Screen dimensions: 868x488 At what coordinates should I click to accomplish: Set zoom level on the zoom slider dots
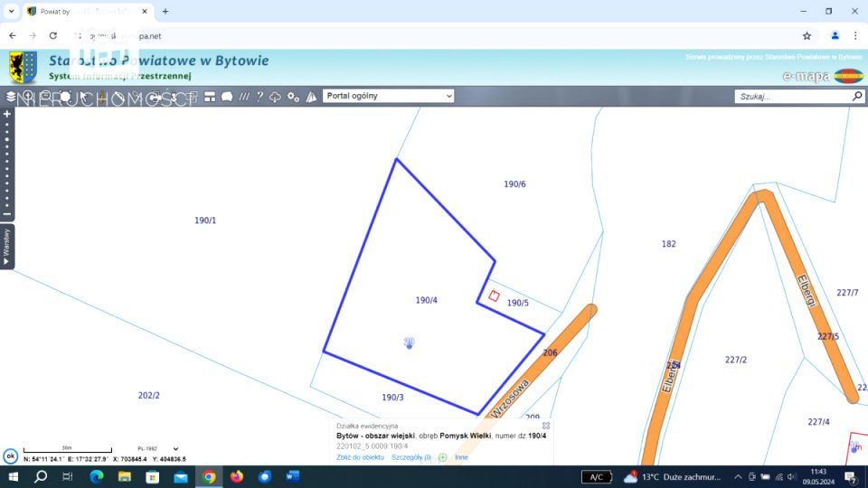point(7,163)
